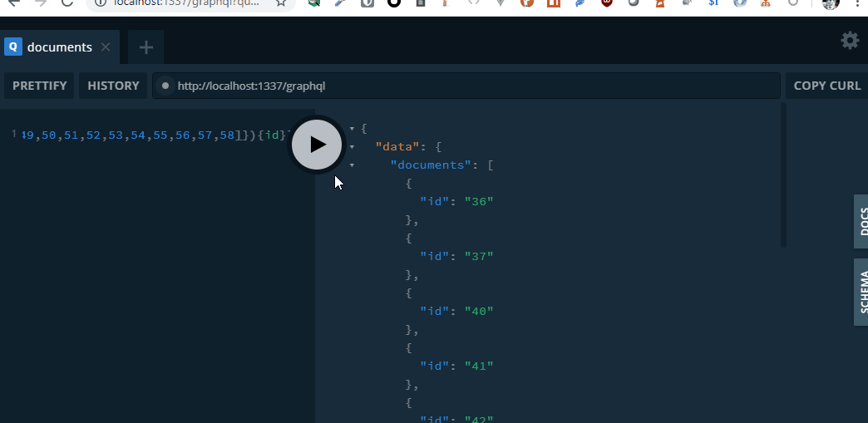Click the id value "41"

point(479,366)
